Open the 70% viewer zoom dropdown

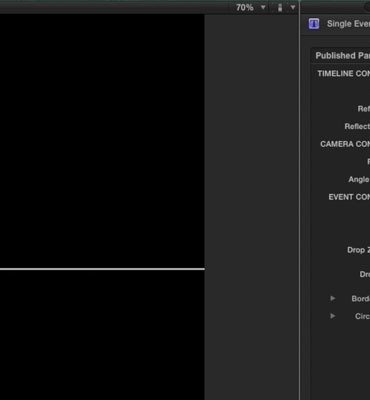click(251, 7)
